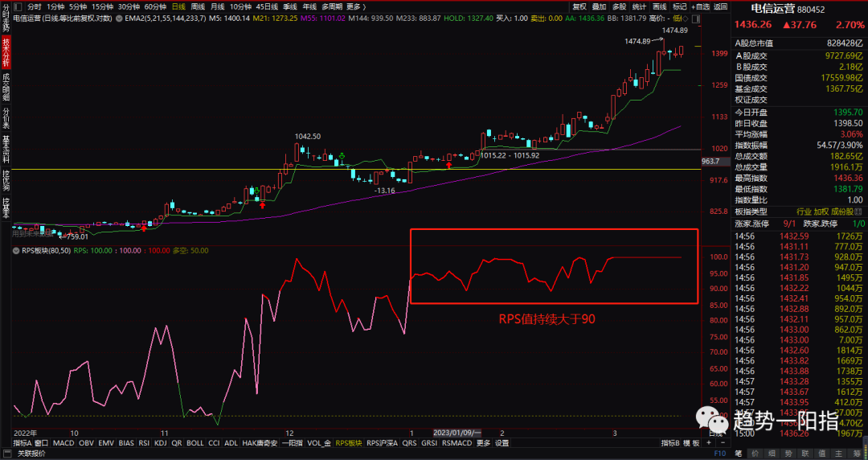The width and height of the screenshot is (868, 460).
Task: Click the 窗口 button in indicator bar
Action: tap(42, 443)
